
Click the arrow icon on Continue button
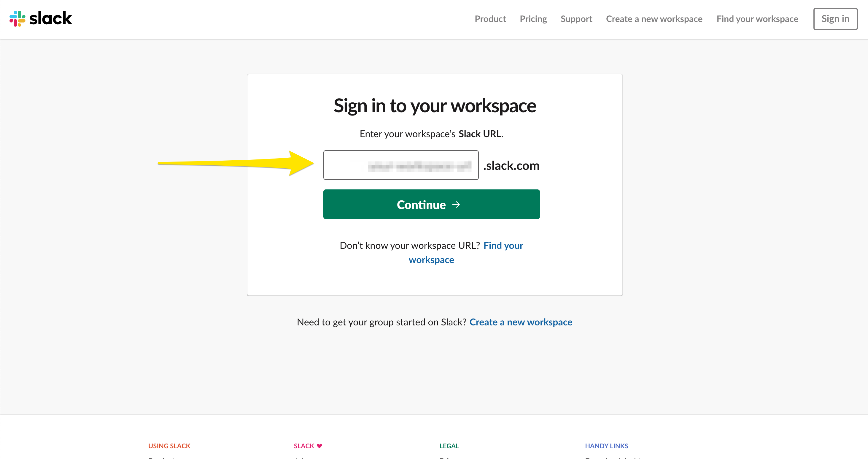(456, 204)
